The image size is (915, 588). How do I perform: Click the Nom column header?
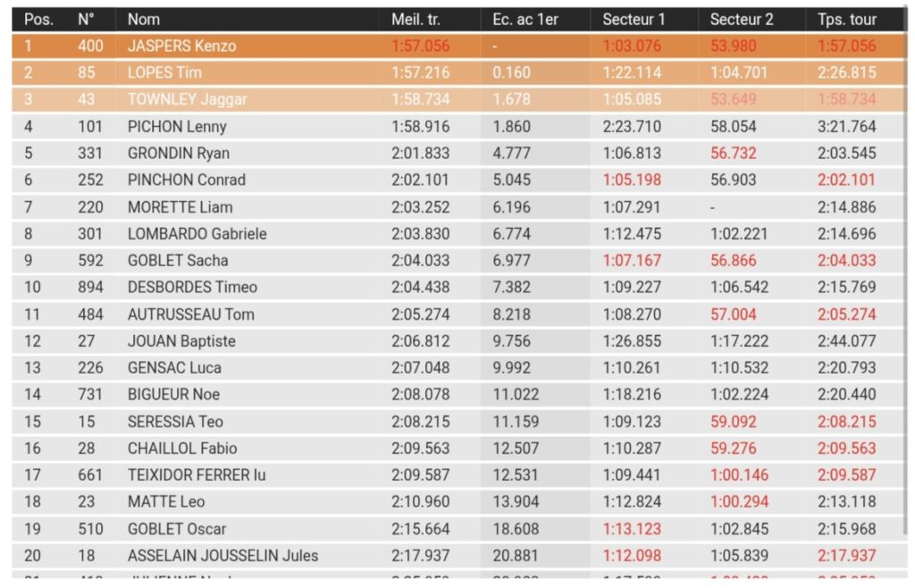click(144, 19)
